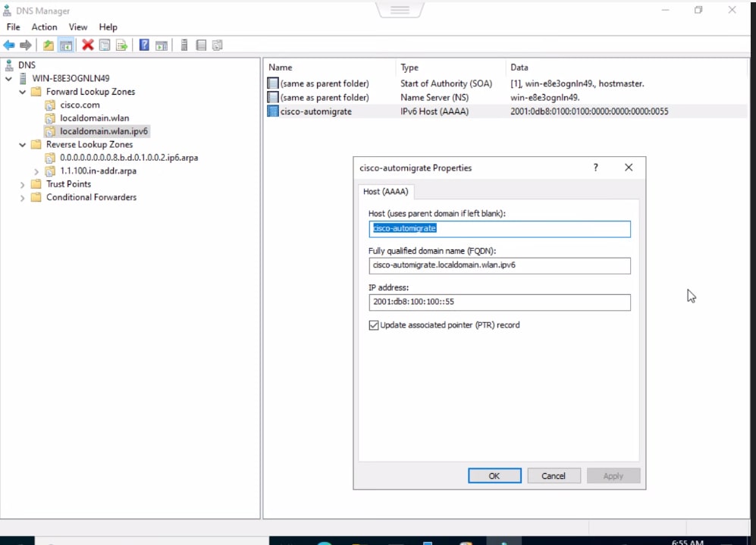Open the Action menu
The width and height of the screenshot is (756, 545).
pos(43,27)
